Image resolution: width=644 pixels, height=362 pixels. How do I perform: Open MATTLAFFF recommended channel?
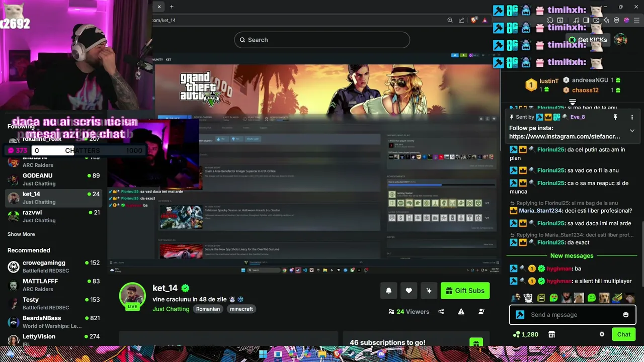click(x=54, y=285)
